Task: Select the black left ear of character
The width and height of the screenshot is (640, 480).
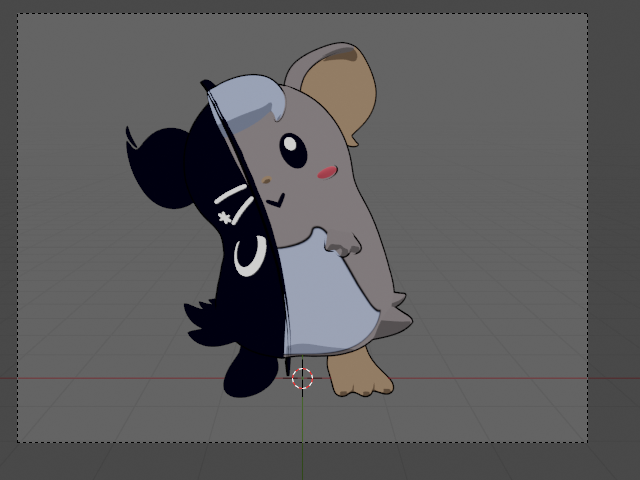Action: [158, 167]
